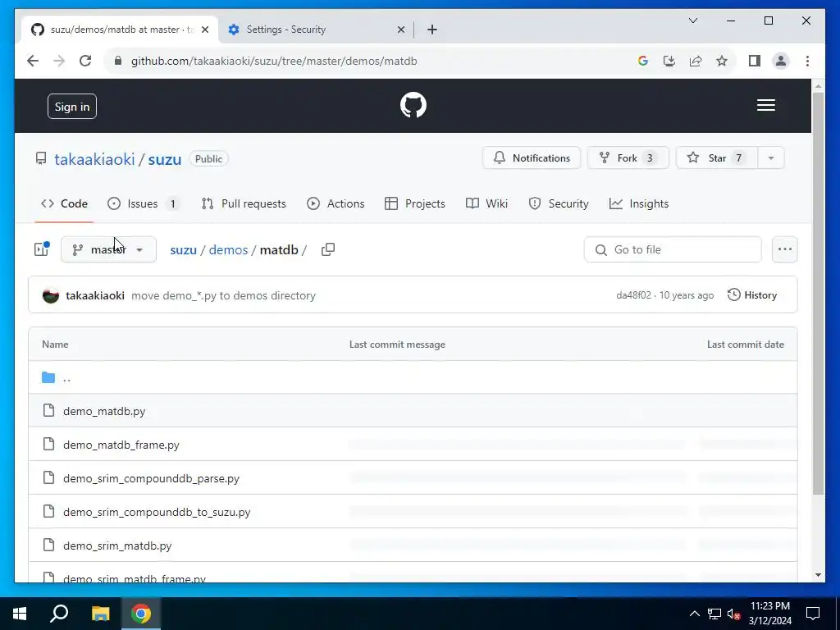
Task: Open file demo_srim_matdb.py
Action: coord(117,546)
